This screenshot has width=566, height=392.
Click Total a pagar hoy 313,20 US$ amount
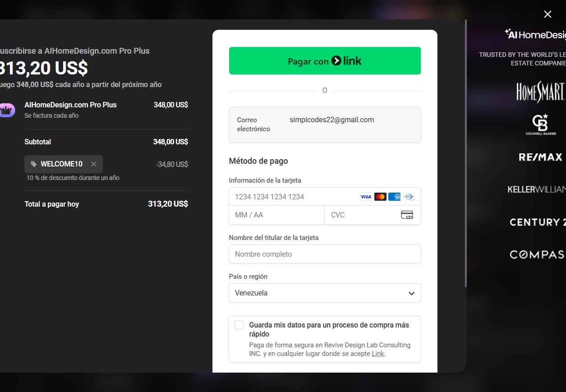click(168, 204)
